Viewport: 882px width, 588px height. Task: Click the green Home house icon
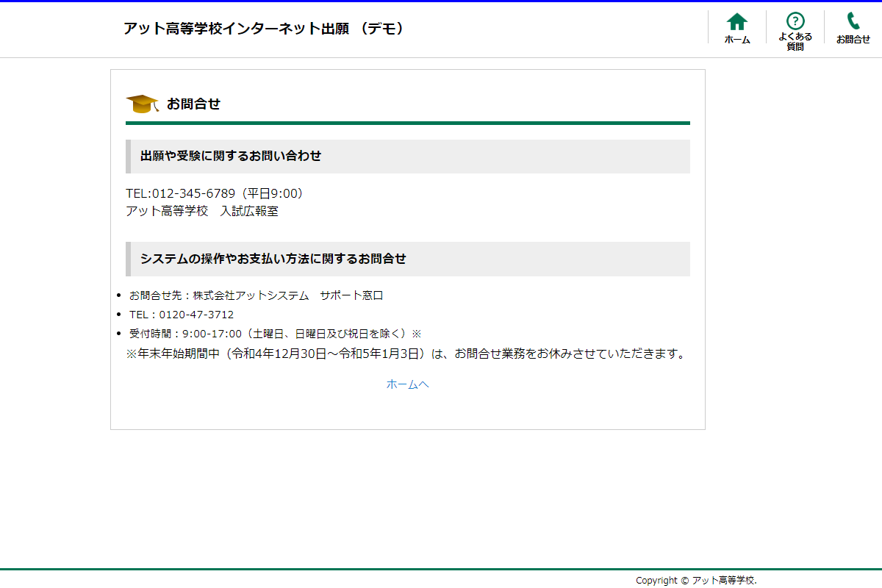pos(736,21)
